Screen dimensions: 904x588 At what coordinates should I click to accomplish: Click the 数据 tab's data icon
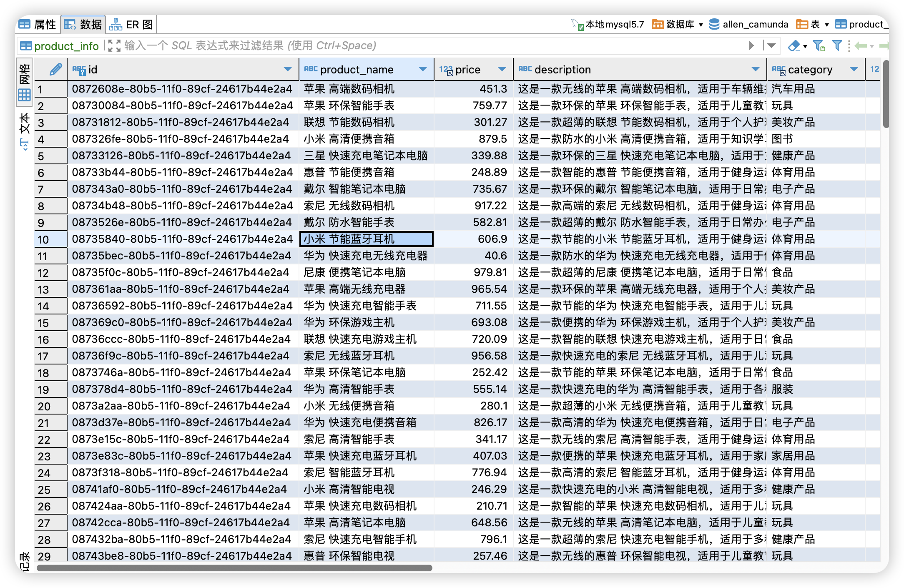coord(70,25)
